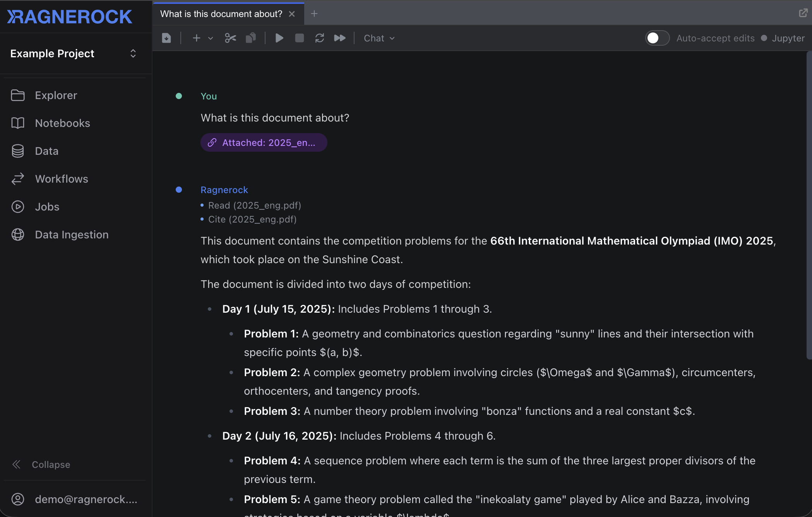Screen dimensions: 812x517
Task: Click the green You message marker
Action: (179, 96)
